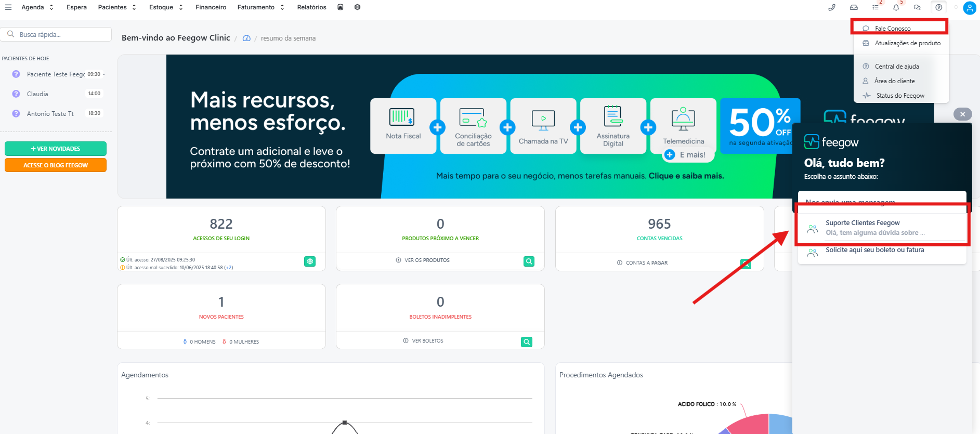The width and height of the screenshot is (980, 434).
Task: Open the user profile avatar
Action: (970, 8)
